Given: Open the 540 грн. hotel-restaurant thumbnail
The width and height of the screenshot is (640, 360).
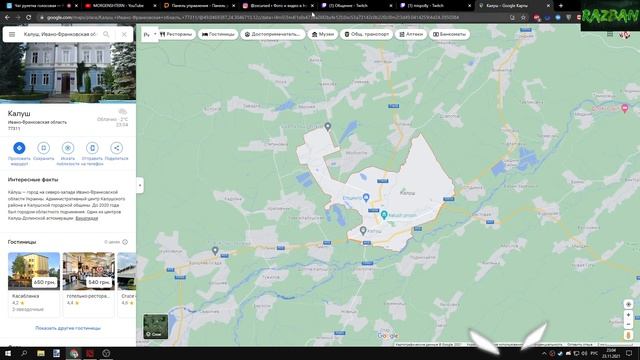Looking at the screenshot, I should pos(89,271).
